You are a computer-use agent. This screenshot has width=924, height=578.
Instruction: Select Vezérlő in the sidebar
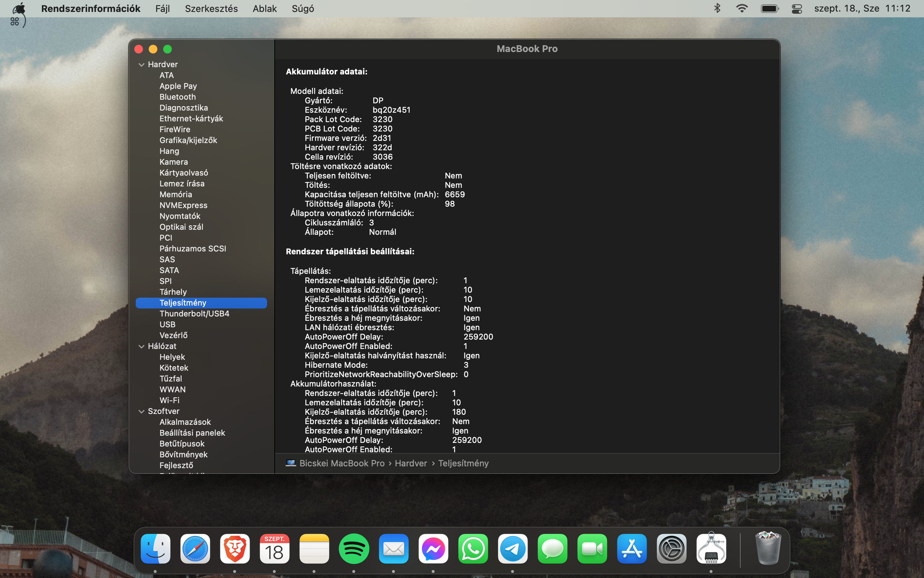tap(173, 335)
